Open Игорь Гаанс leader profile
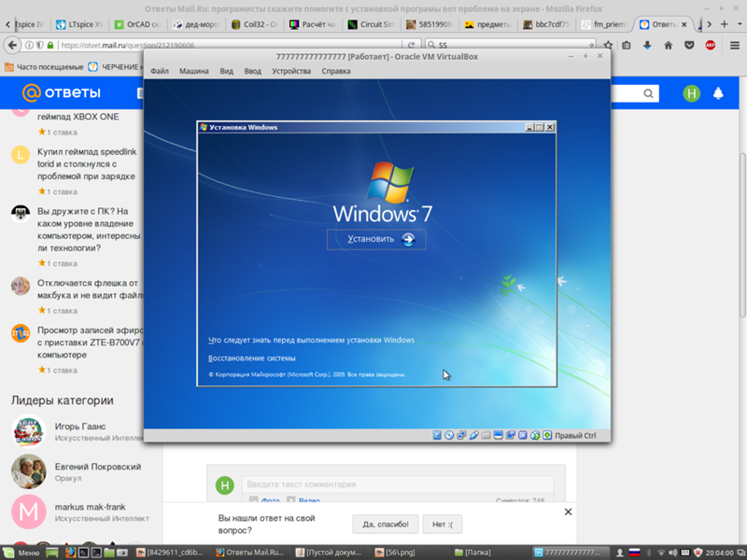 click(80, 427)
